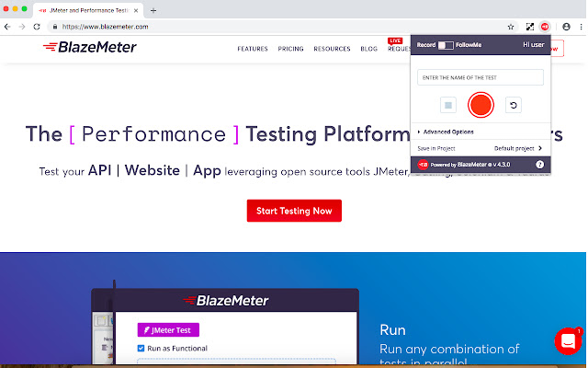Open the Default project selector

click(x=518, y=148)
